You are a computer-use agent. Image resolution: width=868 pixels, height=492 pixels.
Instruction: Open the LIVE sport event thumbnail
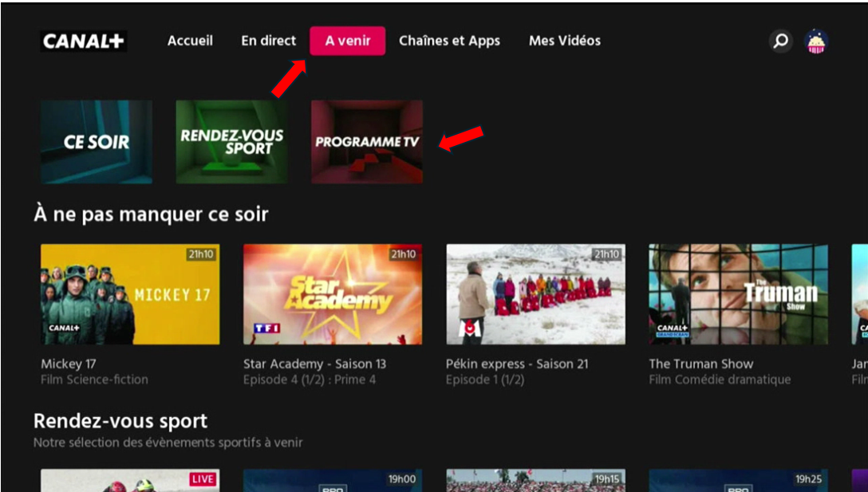pyautogui.click(x=130, y=481)
